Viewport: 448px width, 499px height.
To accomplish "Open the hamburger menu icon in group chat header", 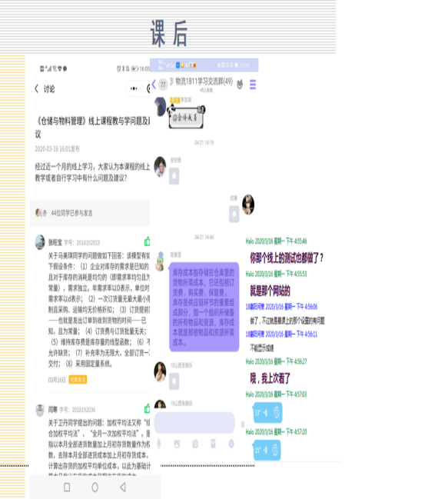I will pos(253,85).
